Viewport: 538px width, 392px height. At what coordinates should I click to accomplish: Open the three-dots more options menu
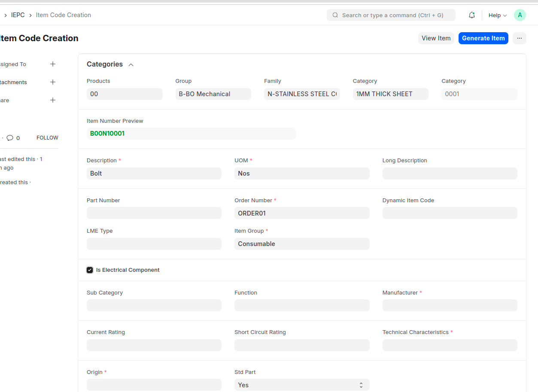click(519, 38)
